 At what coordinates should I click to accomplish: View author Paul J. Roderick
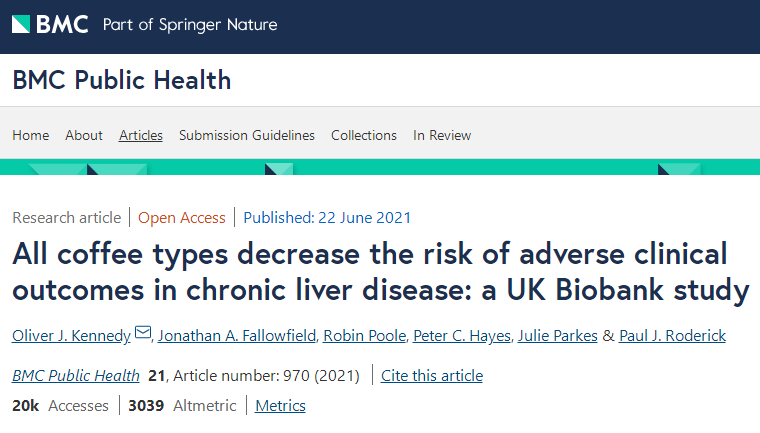[675, 335]
